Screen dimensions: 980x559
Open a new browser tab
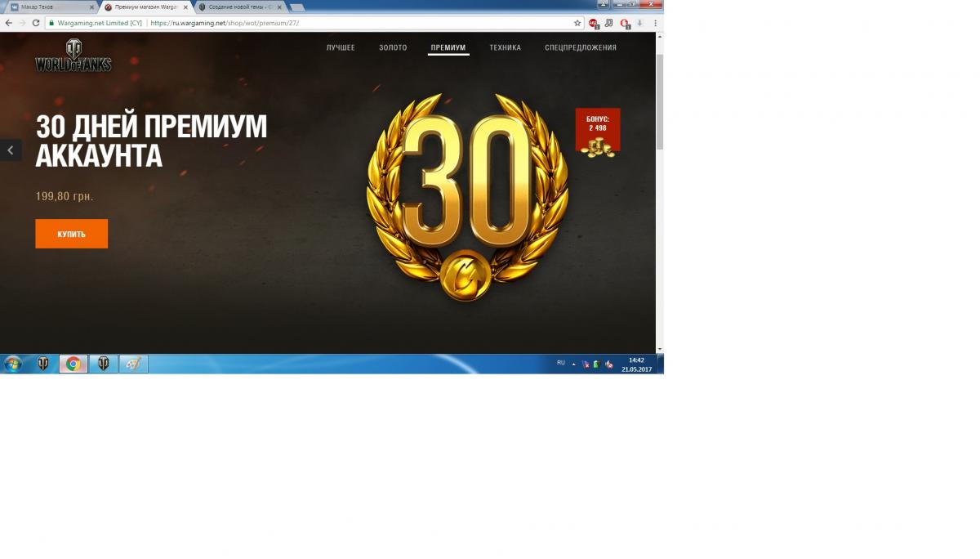pos(298,7)
